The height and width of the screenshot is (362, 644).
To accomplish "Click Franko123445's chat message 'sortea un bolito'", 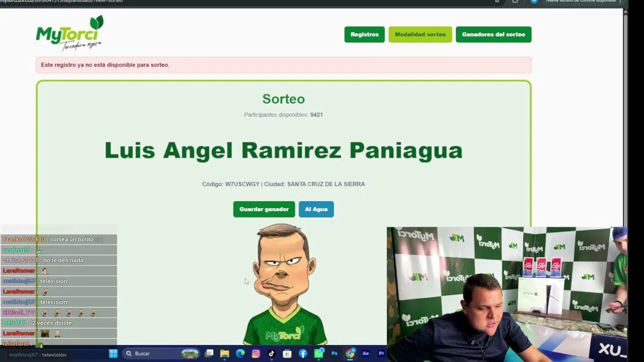I will pyautogui.click(x=59, y=239).
